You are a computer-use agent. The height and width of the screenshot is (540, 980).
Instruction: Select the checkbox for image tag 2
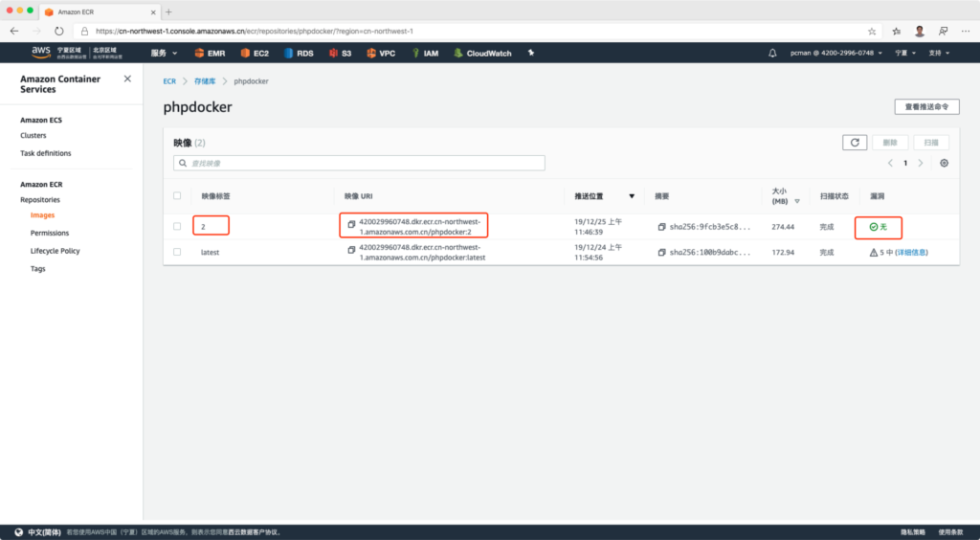click(177, 227)
